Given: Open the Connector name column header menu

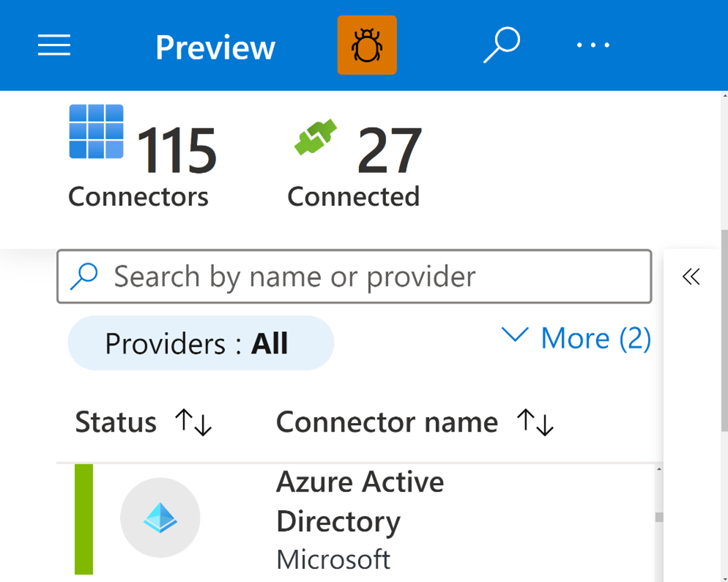Looking at the screenshot, I should click(386, 422).
